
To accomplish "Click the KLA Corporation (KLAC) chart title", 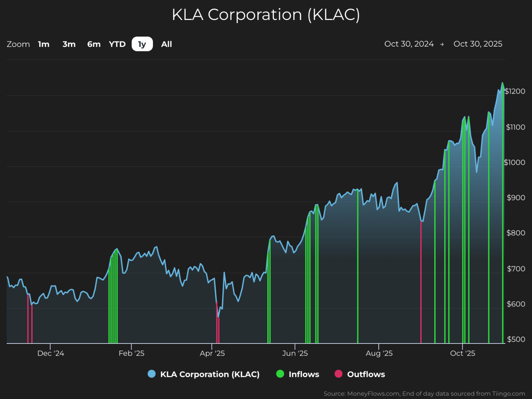I will 266,15.
